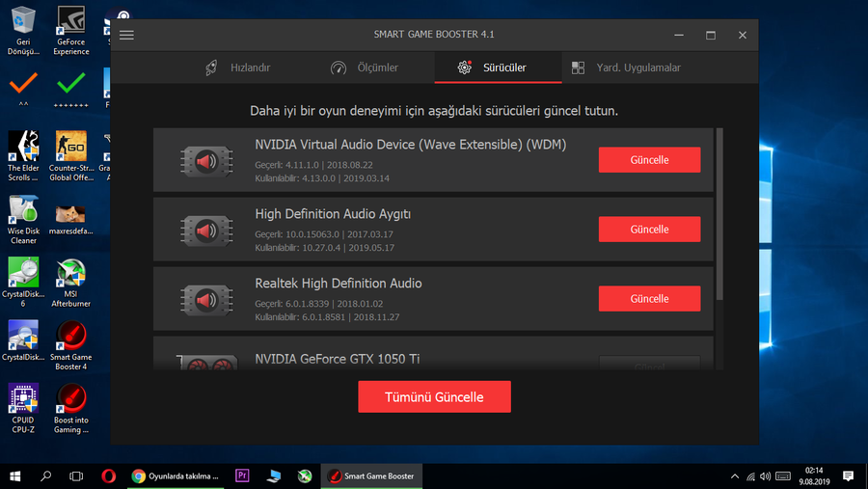Click the Smart Game Booster taskbar button
The image size is (868, 489).
coord(371,476)
